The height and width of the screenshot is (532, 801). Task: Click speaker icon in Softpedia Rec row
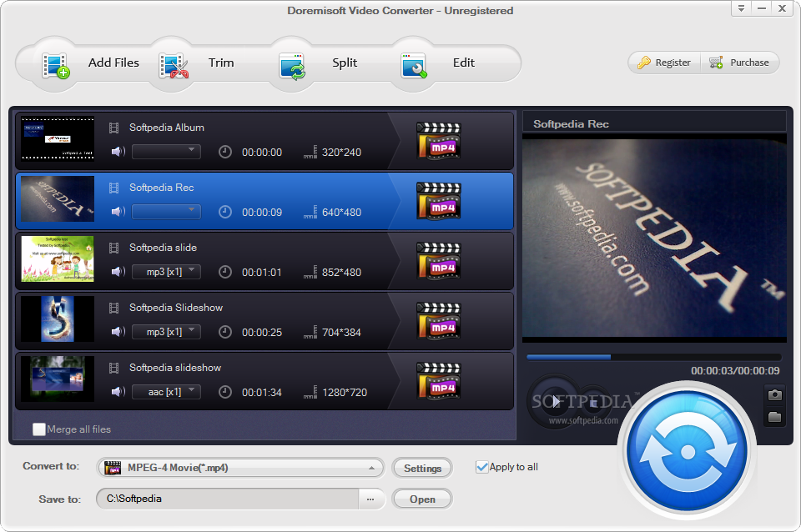point(118,211)
